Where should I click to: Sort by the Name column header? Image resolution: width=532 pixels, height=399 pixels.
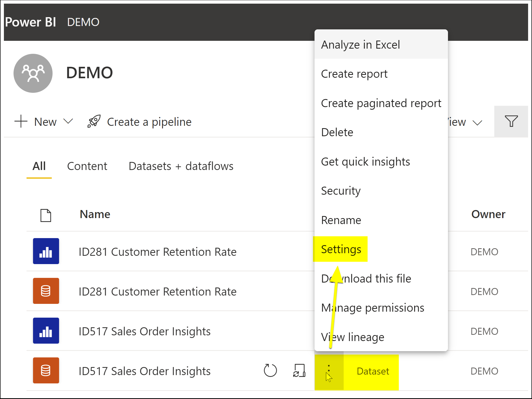(x=95, y=214)
